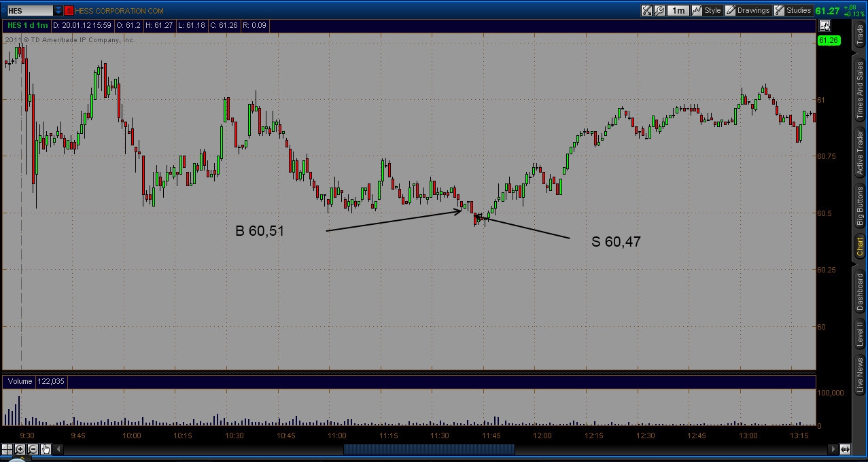Zoom in with the magnifier plus icon
868x462 pixels.
tap(20, 449)
